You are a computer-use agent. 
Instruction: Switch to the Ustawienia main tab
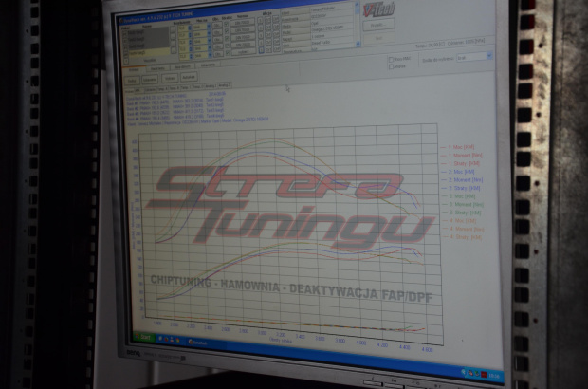(x=208, y=65)
